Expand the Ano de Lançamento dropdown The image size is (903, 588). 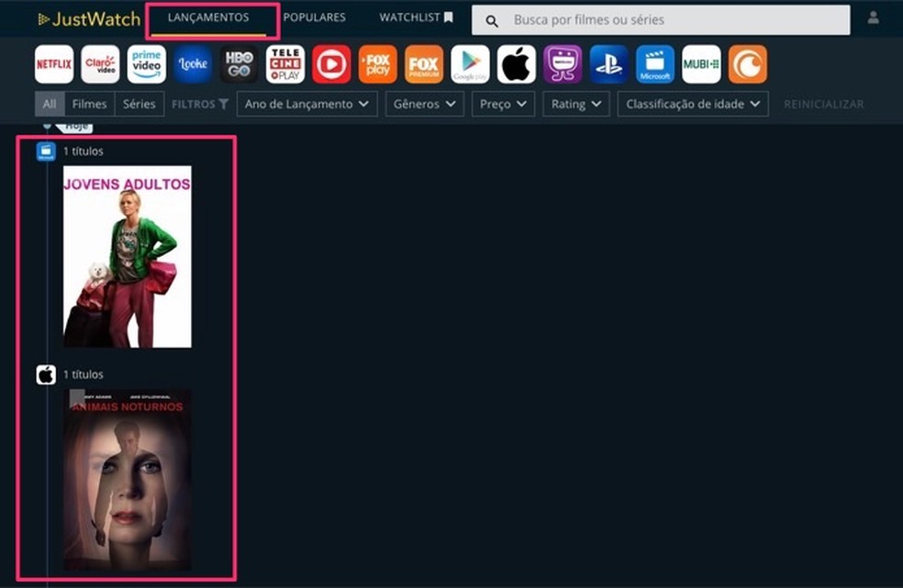pyautogui.click(x=307, y=105)
